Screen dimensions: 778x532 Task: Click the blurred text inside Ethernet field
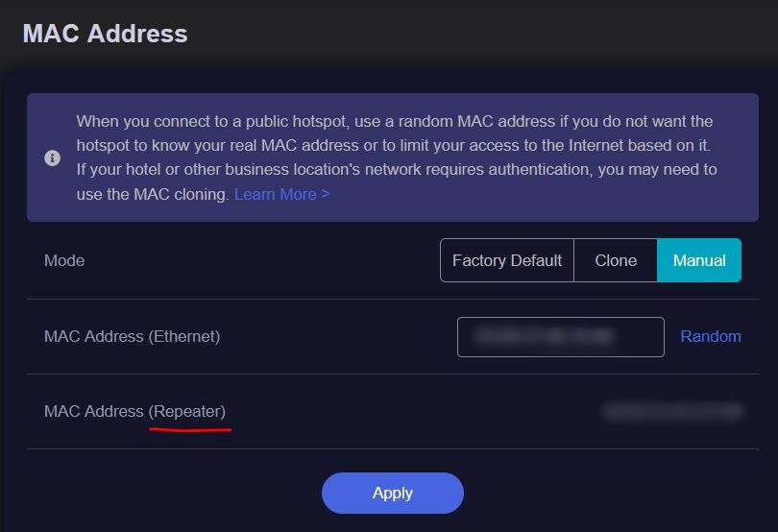(x=546, y=337)
